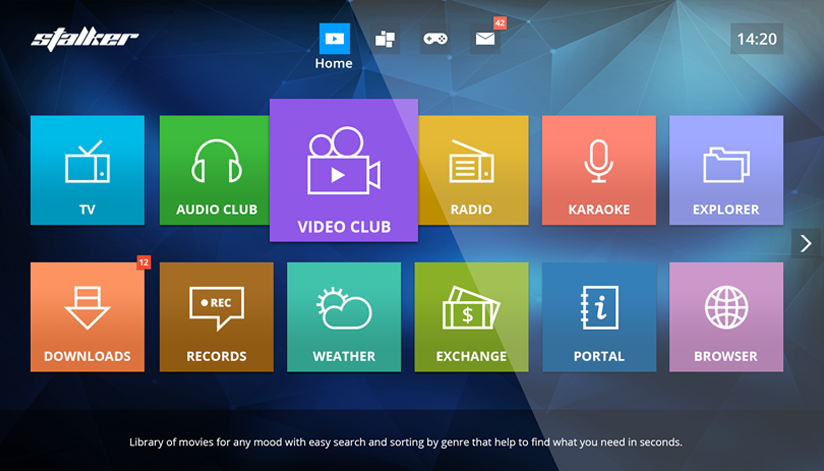This screenshot has width=824, height=471.
Task: Click the 14:20 clock display
Action: point(756,39)
